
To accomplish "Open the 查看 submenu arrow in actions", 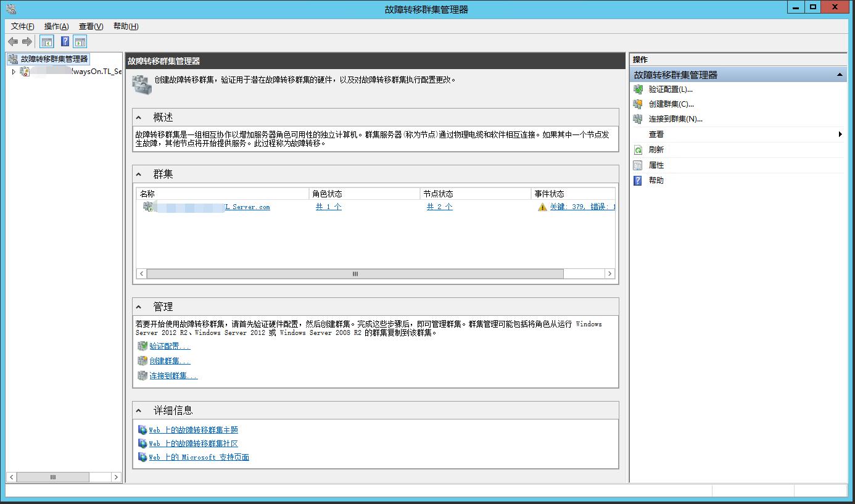I will pyautogui.click(x=840, y=134).
